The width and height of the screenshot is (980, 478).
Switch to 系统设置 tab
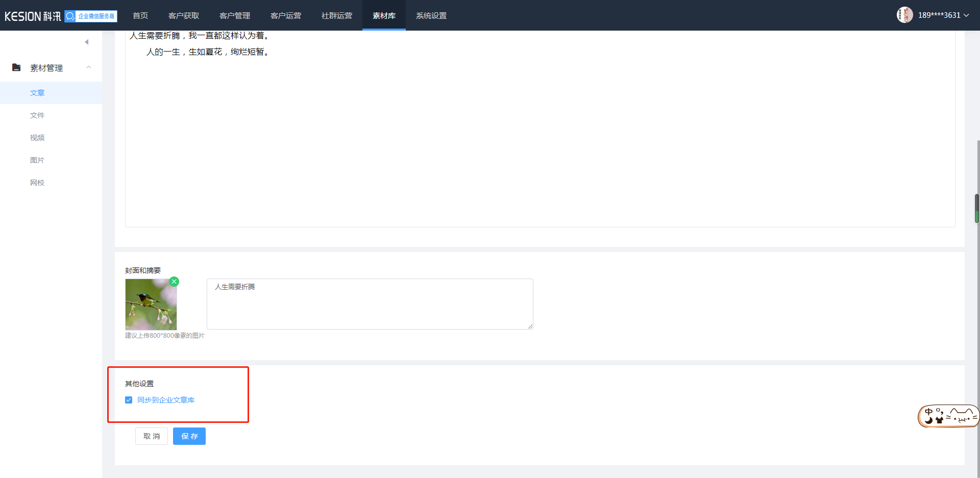coord(431,16)
